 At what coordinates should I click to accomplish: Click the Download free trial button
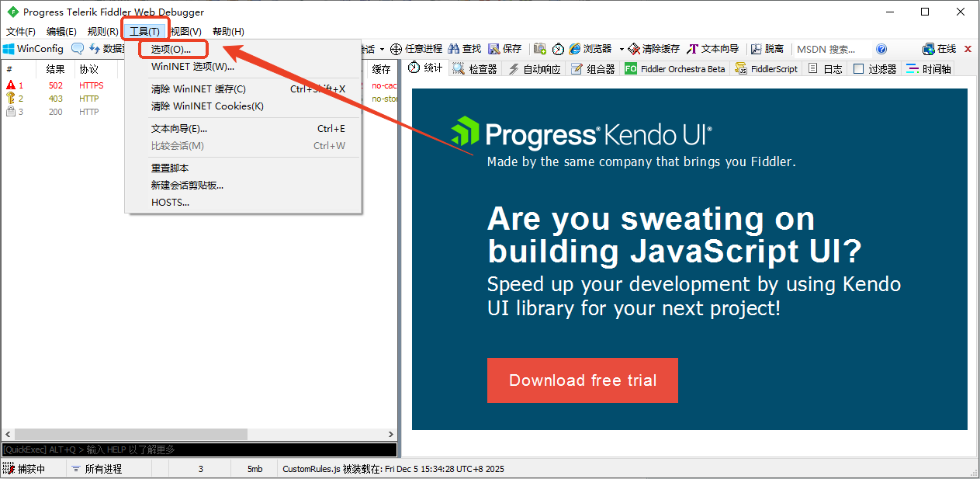coord(582,380)
